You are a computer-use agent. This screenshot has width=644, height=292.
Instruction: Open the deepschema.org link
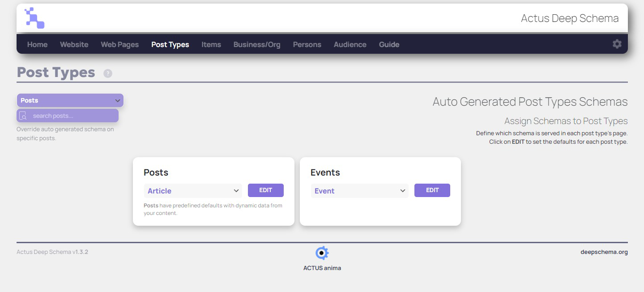(604, 252)
